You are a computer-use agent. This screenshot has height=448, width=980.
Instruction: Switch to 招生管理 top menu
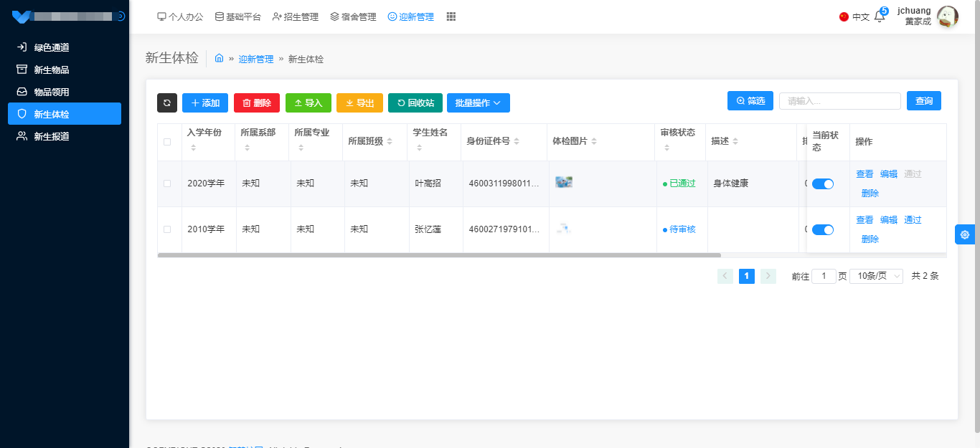pos(296,16)
